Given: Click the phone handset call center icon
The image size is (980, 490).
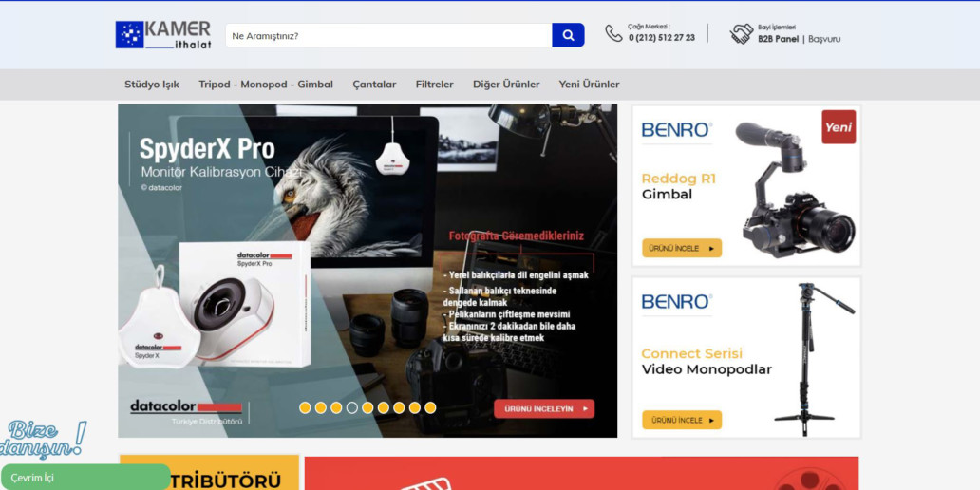Looking at the screenshot, I should (613, 33).
